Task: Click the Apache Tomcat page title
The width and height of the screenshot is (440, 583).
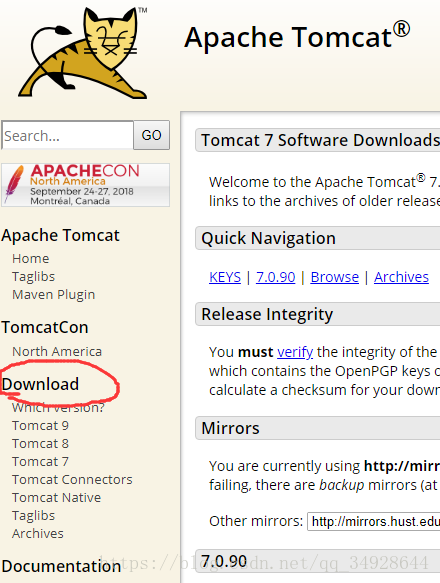Action: point(297,37)
